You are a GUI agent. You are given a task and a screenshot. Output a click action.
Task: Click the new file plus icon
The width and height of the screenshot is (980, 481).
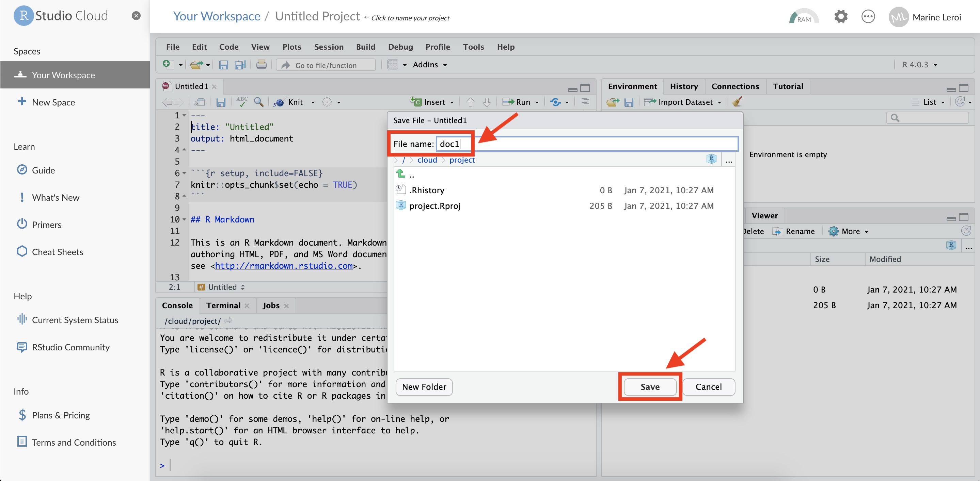(x=167, y=65)
